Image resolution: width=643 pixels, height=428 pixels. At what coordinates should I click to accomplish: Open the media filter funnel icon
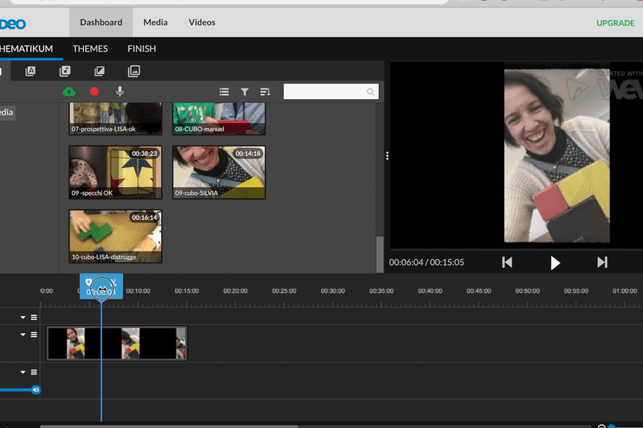(244, 92)
